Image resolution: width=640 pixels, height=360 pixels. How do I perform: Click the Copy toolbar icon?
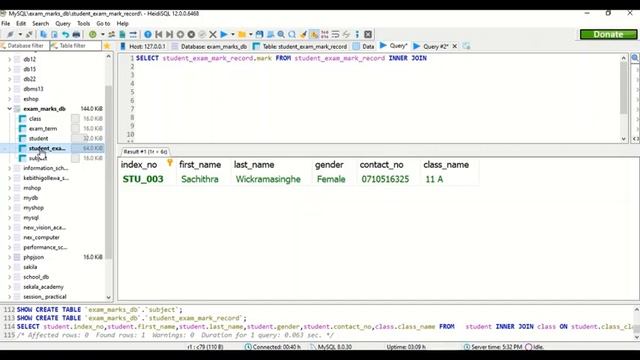[x=43, y=34]
